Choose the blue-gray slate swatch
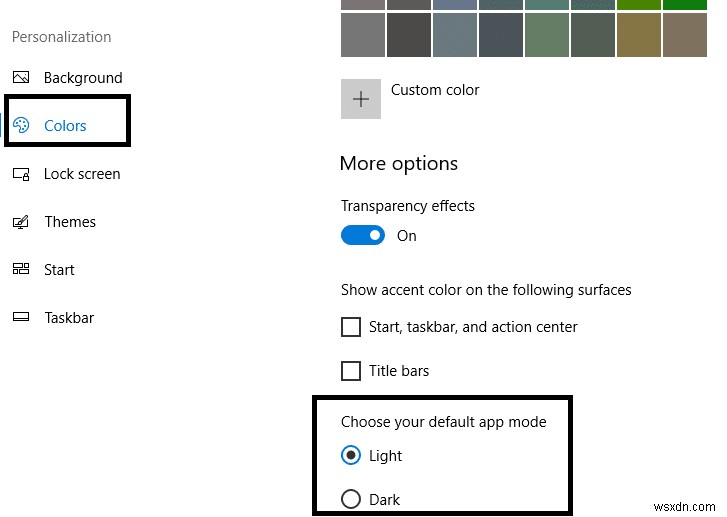This screenshot has width=727, height=517. click(455, 35)
